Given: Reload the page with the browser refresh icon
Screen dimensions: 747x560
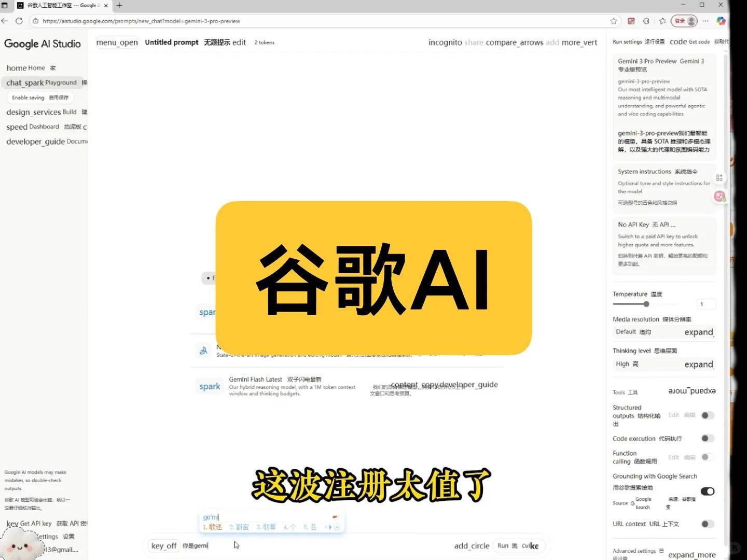Looking at the screenshot, I should [19, 21].
